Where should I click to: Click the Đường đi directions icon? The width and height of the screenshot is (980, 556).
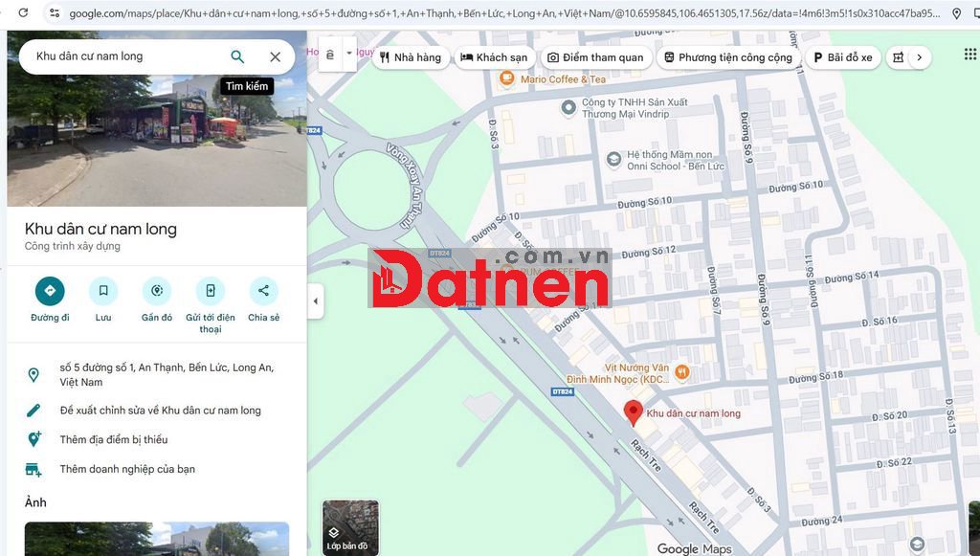pos(50,291)
